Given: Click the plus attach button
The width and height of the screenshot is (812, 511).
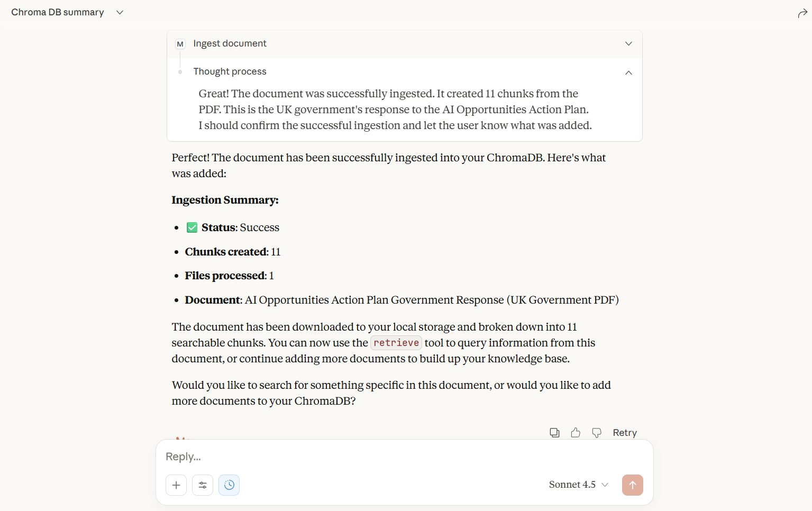Looking at the screenshot, I should (176, 485).
